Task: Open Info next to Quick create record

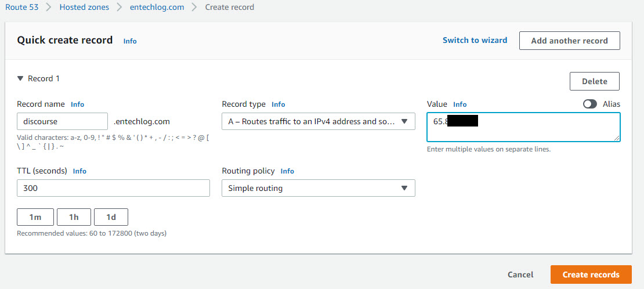Action: pos(130,41)
